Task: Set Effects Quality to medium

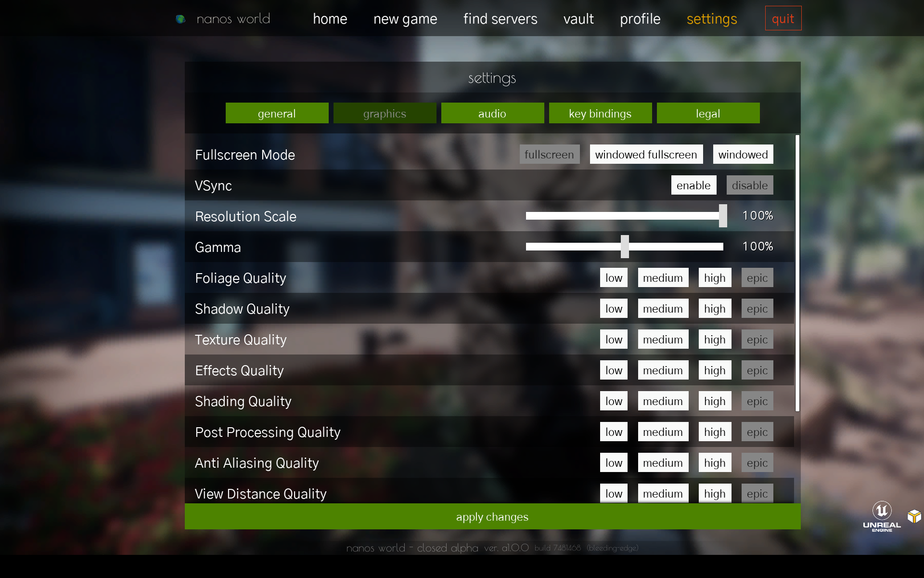Action: pos(663,370)
